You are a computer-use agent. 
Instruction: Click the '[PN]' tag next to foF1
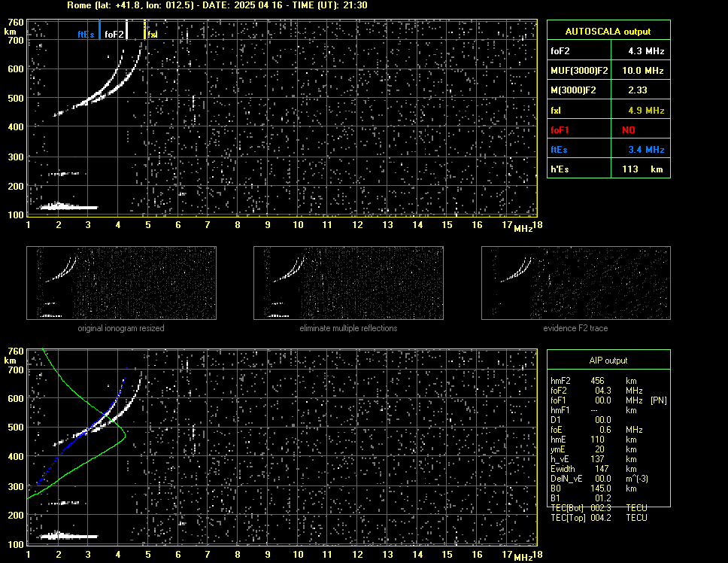tap(658, 400)
